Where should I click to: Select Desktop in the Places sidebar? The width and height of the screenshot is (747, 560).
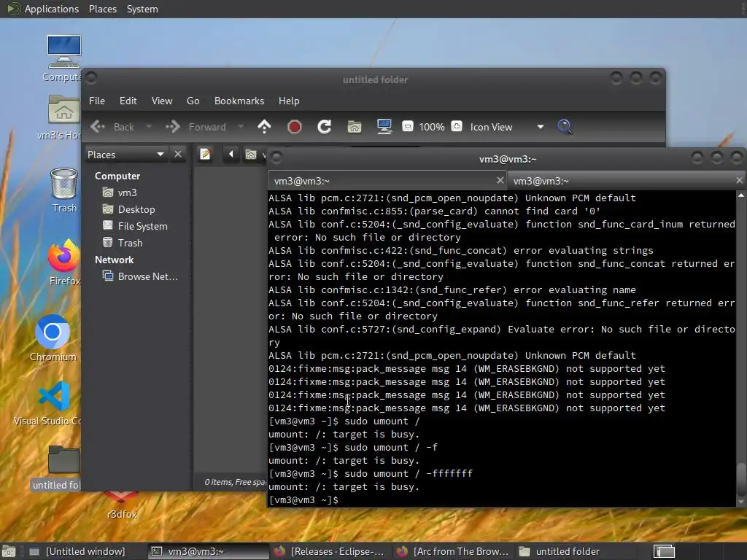(136, 209)
